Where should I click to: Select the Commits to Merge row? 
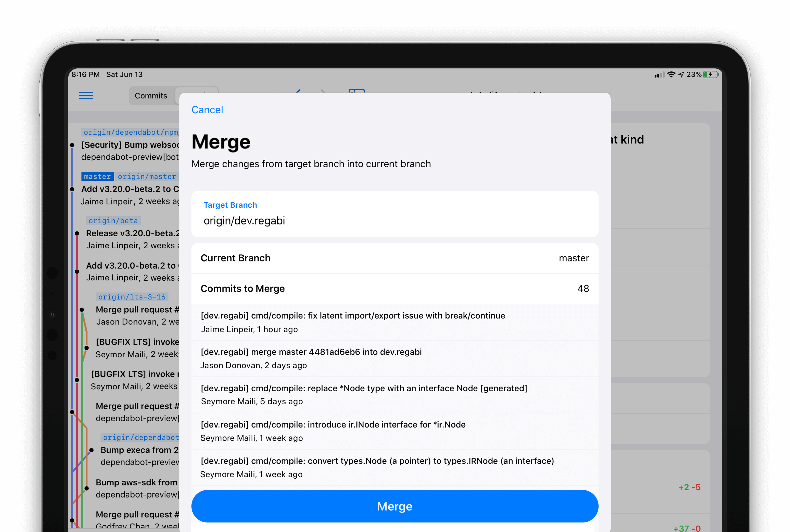click(x=395, y=288)
